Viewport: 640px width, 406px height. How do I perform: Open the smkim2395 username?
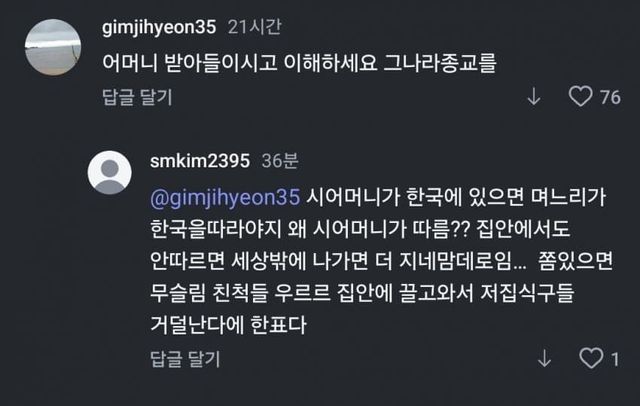tap(200, 161)
